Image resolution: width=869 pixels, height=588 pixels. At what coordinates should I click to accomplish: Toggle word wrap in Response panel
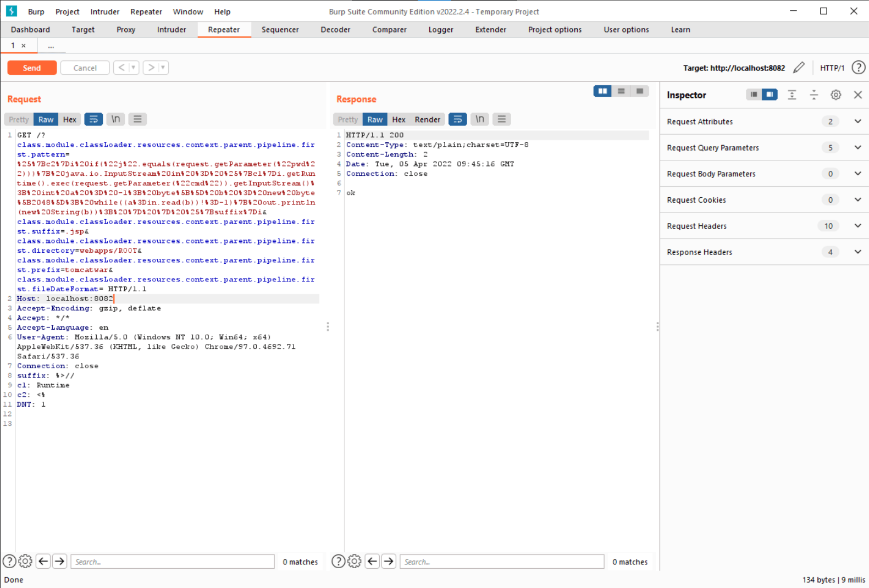(x=457, y=119)
